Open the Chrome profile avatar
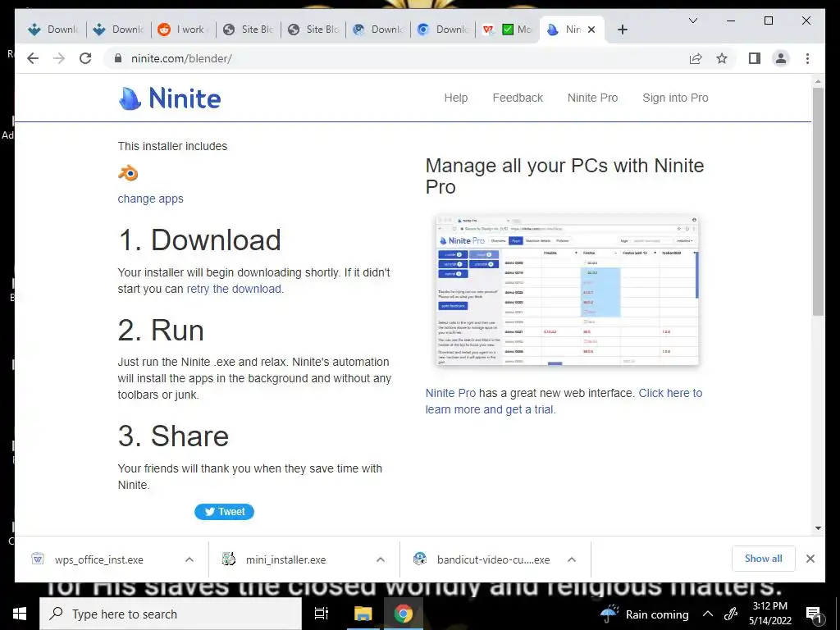The image size is (840, 630). 781,58
